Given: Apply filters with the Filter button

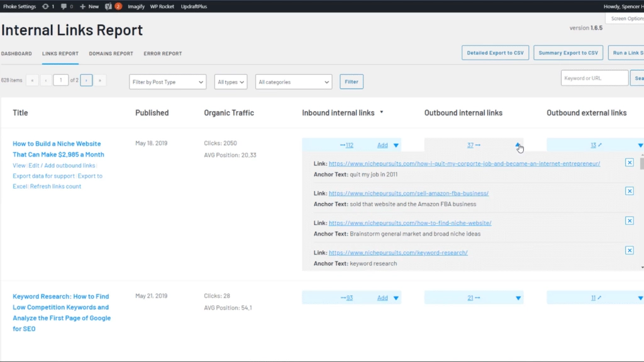Looking at the screenshot, I should pos(351,81).
